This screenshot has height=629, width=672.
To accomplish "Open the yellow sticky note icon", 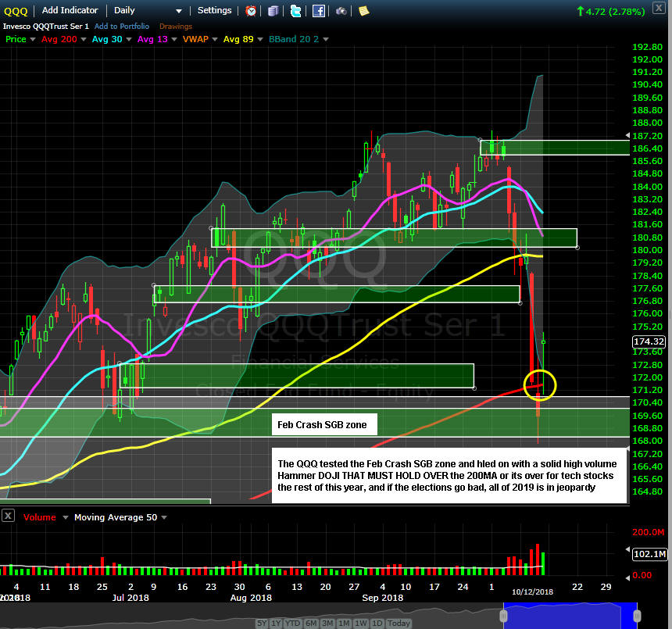I will tap(364, 11).
